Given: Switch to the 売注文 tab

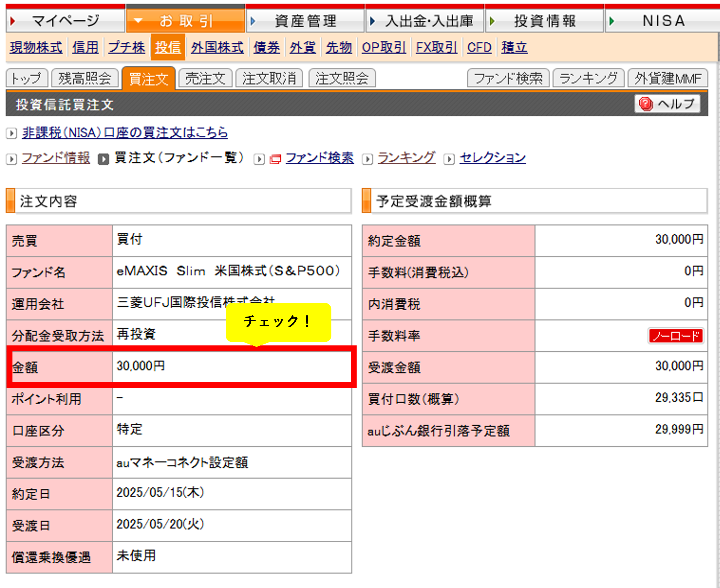Looking at the screenshot, I should [x=205, y=78].
